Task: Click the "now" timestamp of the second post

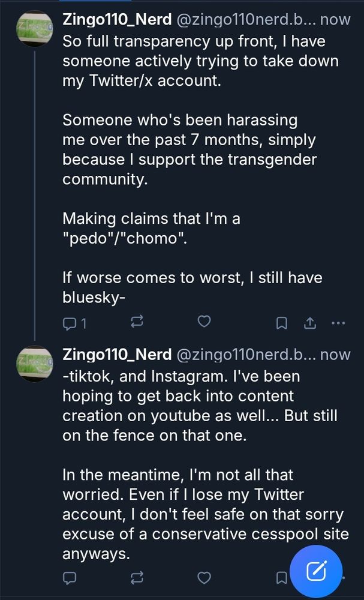Action: 336,355
